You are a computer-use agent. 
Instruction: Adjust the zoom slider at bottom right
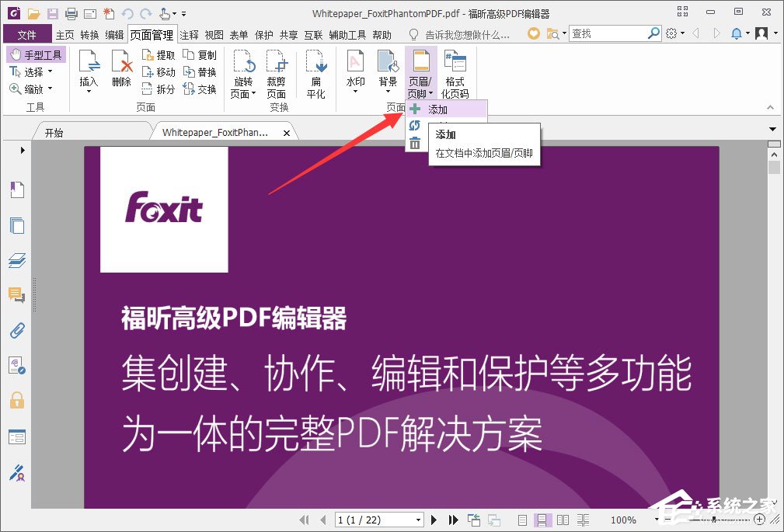pyautogui.click(x=715, y=520)
